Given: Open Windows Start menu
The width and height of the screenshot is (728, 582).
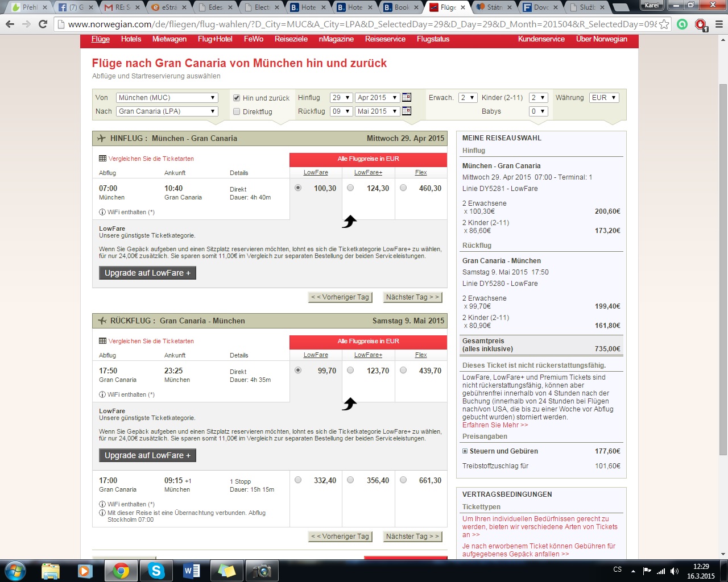Looking at the screenshot, I should coord(15,571).
